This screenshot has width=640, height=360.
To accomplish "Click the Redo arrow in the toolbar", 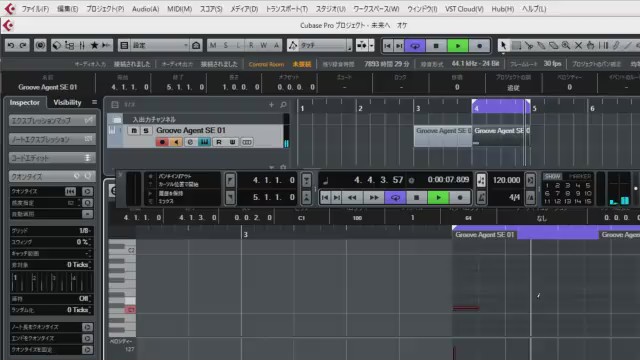I will pos(23,45).
